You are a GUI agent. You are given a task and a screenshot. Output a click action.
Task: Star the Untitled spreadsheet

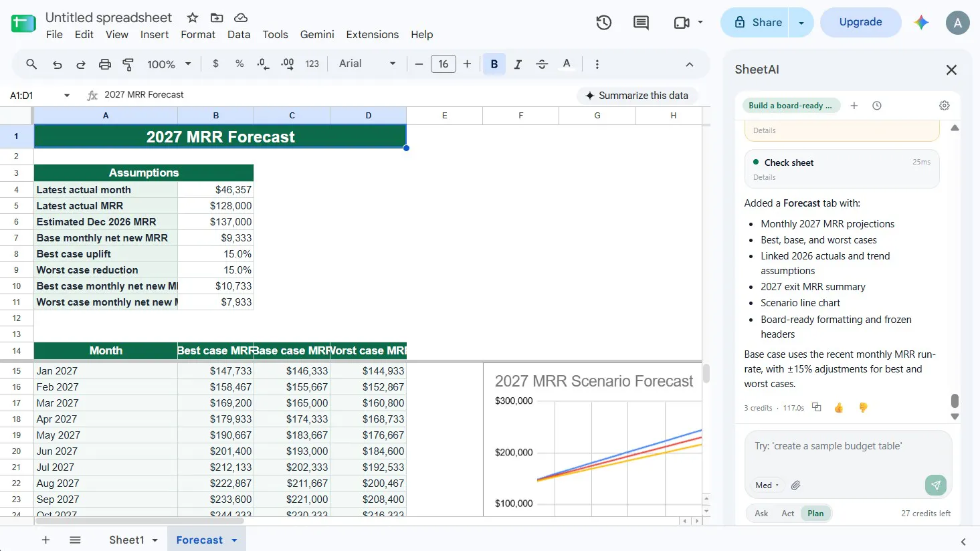[193, 18]
